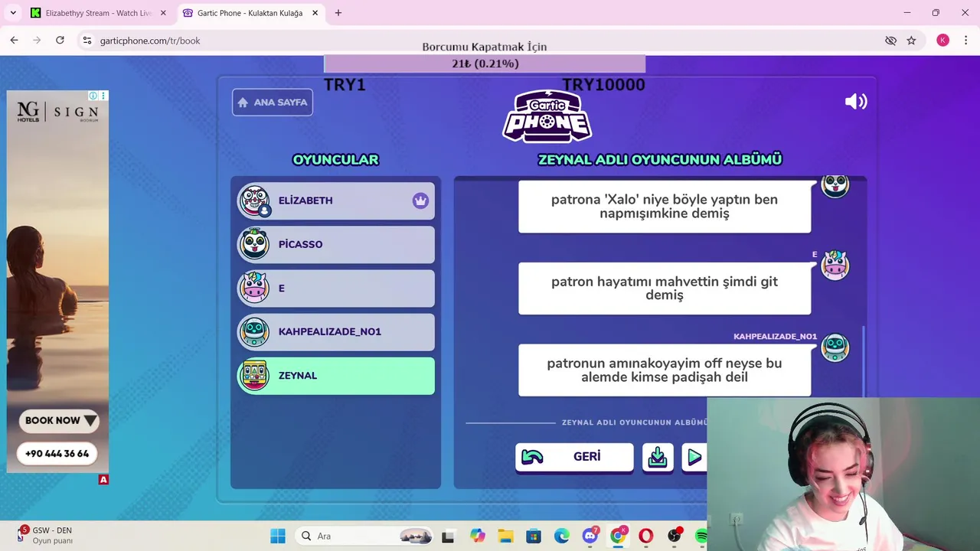Go back with the GERİ button

(x=574, y=457)
